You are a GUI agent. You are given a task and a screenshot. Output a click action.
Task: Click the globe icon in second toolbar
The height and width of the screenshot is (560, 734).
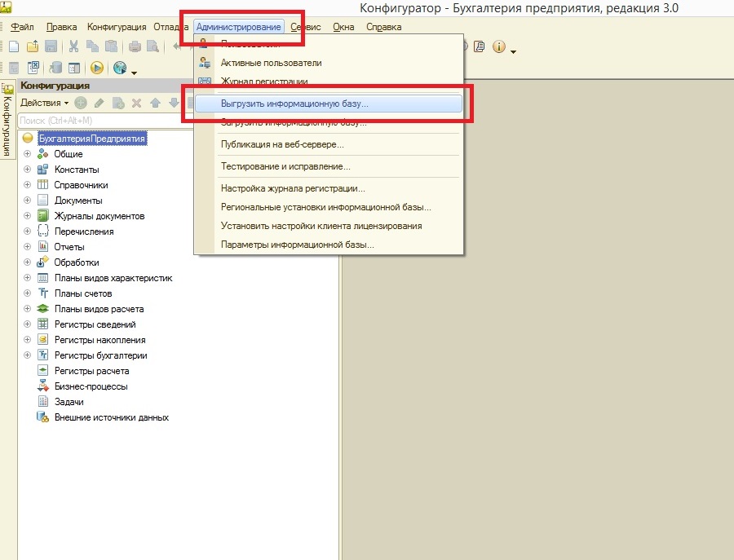[x=121, y=68]
